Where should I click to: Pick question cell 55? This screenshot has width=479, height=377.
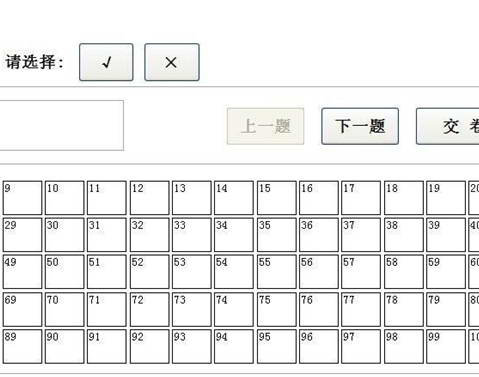[277, 272]
